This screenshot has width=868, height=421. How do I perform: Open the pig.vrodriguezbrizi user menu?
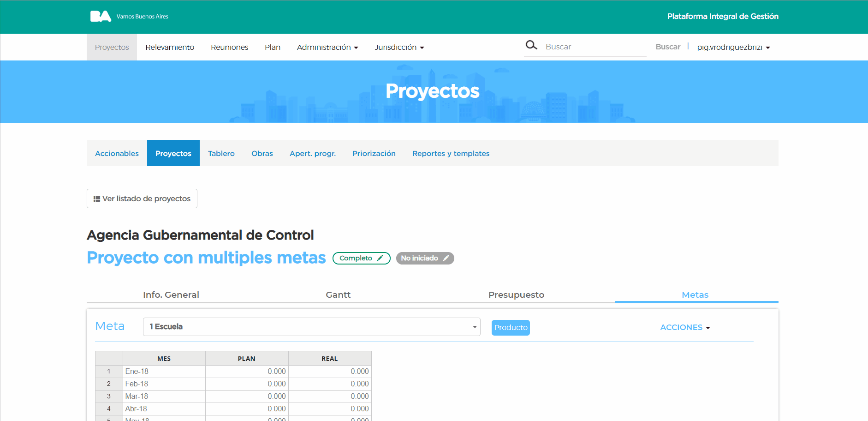pyautogui.click(x=733, y=47)
